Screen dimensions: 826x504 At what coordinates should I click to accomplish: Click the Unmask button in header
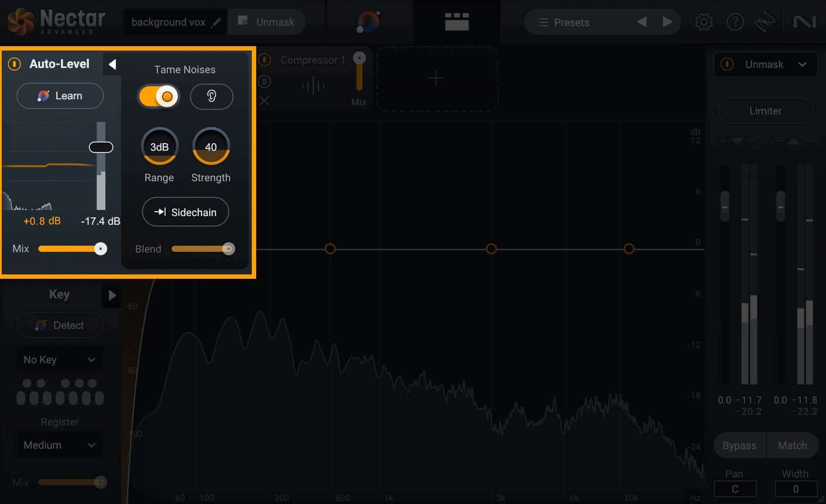point(266,22)
